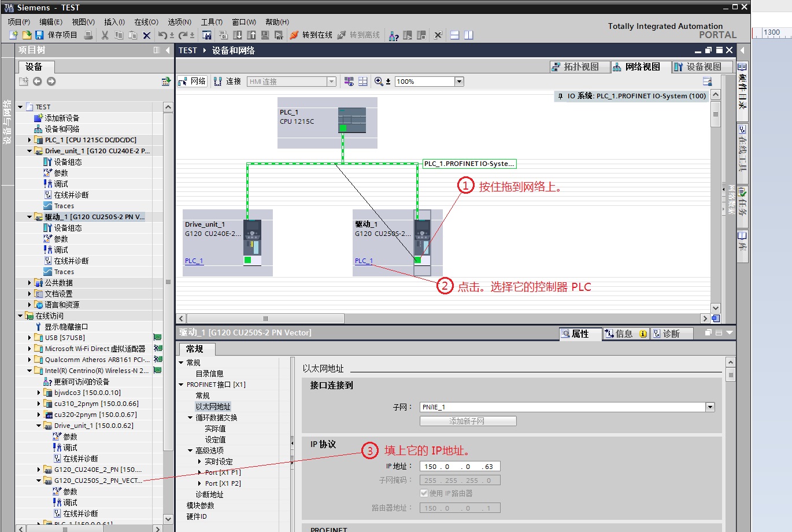Expand the 语言和资源 tree node
The width and height of the screenshot is (792, 532).
[29, 305]
